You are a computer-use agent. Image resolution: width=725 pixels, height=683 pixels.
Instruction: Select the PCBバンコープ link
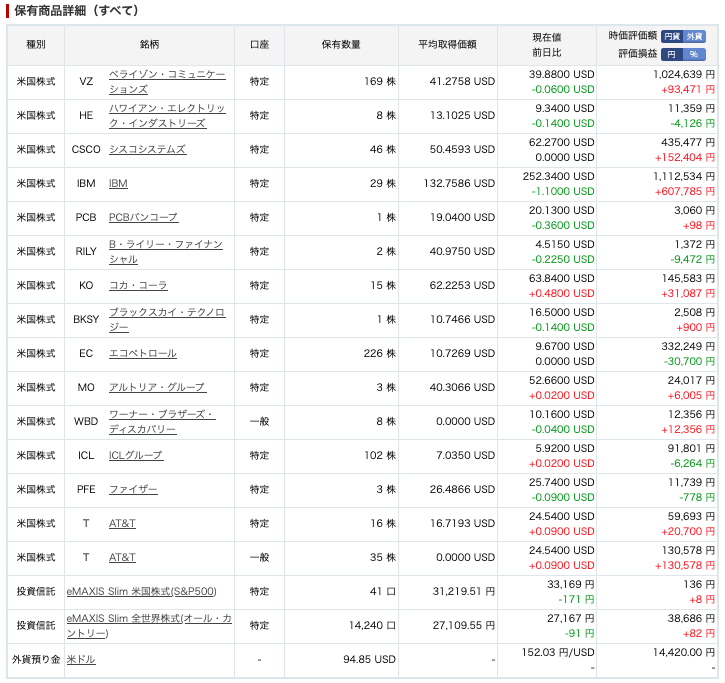(x=143, y=218)
